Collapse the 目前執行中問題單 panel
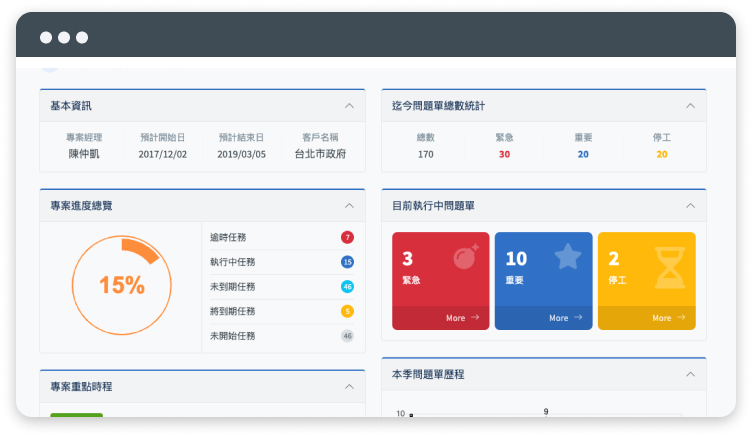752x437 pixels. coord(690,205)
